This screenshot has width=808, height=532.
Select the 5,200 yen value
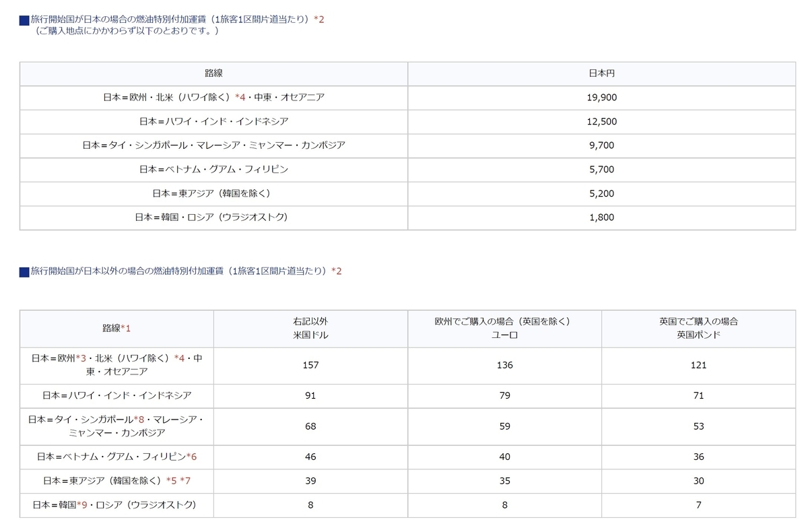[601, 193]
